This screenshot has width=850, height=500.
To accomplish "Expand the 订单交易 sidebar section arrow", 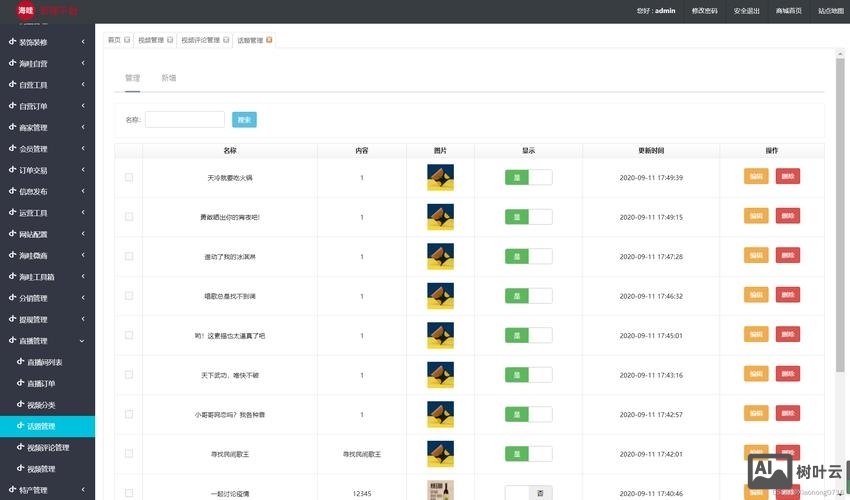I will (83, 170).
